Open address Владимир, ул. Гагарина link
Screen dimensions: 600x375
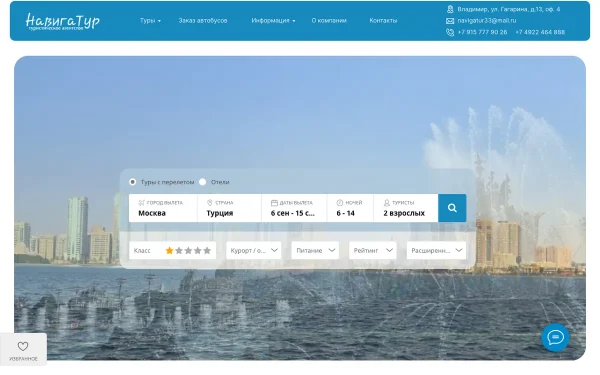pos(509,9)
